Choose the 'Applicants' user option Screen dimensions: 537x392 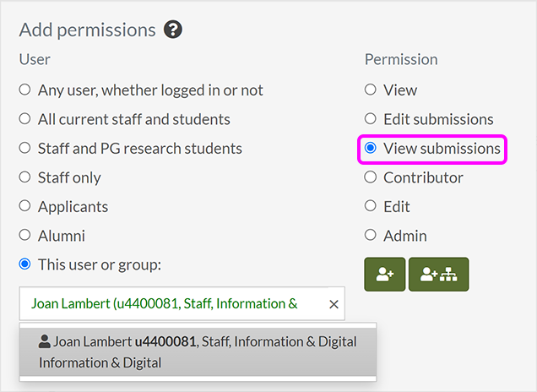pos(25,207)
